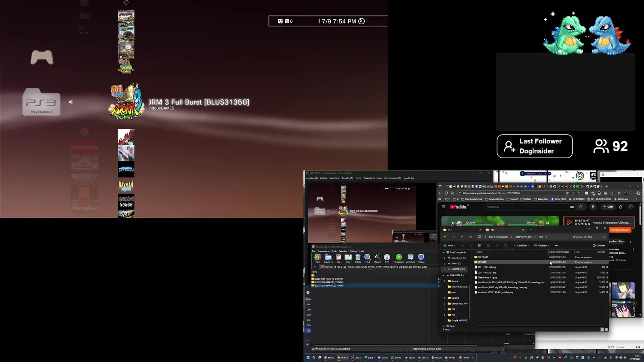This screenshot has width=644, height=362.
Task: Click Compra Agora orange button
Action: click(x=619, y=230)
